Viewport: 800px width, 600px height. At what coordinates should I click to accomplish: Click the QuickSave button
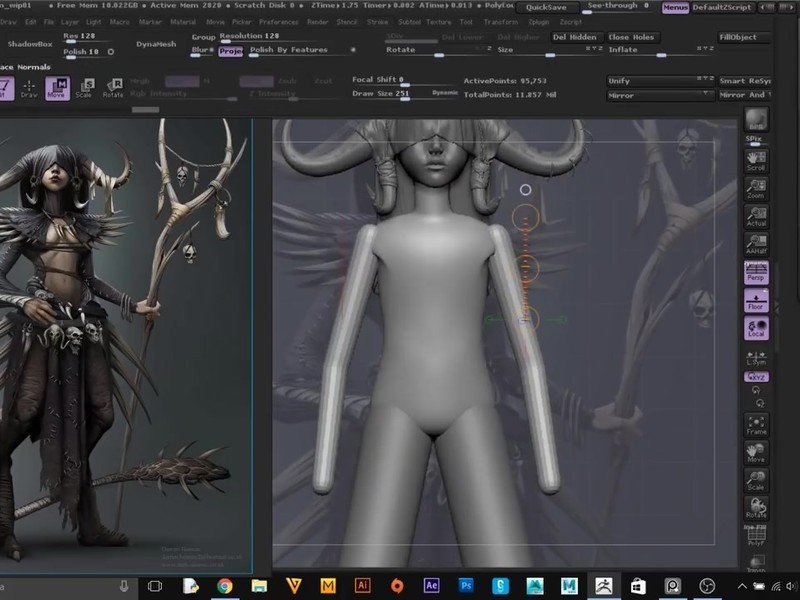click(x=546, y=8)
